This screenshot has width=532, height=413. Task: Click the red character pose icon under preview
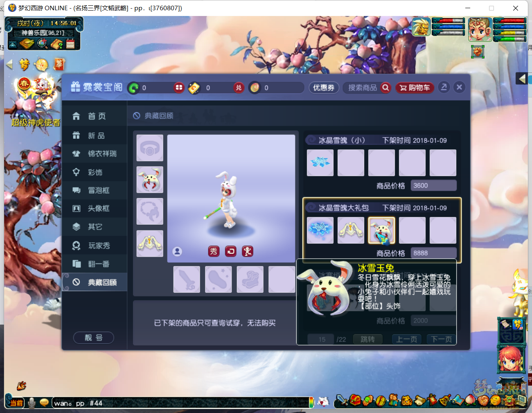(248, 251)
